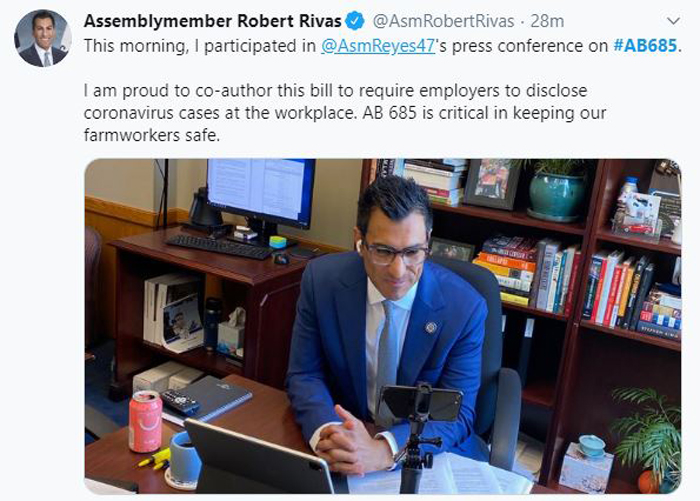The height and width of the screenshot is (501, 700).
Task: Open the @AsmRobertRivas handle
Action: 443,21
